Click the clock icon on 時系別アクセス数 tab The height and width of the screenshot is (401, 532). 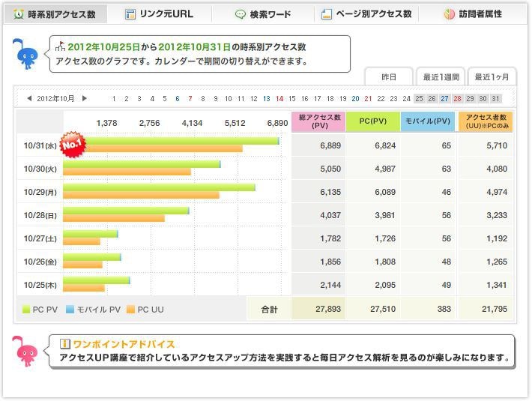(18, 14)
